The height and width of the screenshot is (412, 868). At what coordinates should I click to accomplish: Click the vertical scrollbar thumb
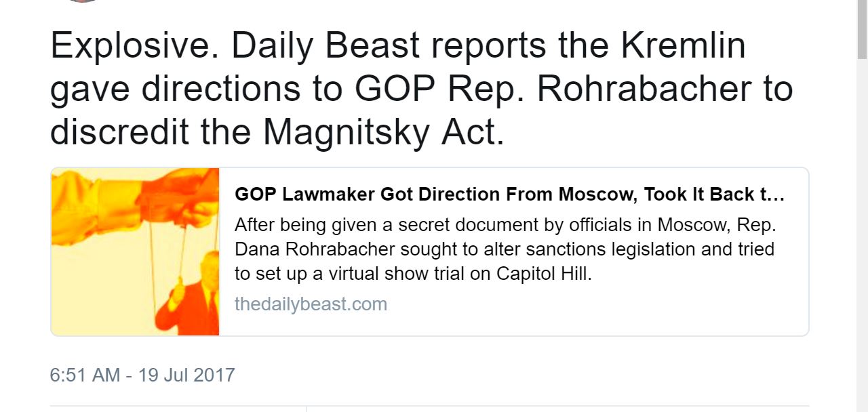click(x=862, y=30)
